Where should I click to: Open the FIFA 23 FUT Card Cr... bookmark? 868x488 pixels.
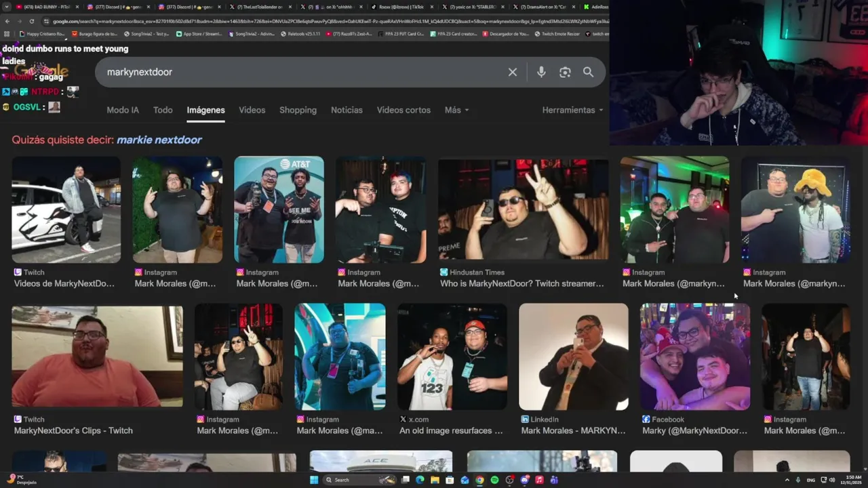[x=401, y=33]
